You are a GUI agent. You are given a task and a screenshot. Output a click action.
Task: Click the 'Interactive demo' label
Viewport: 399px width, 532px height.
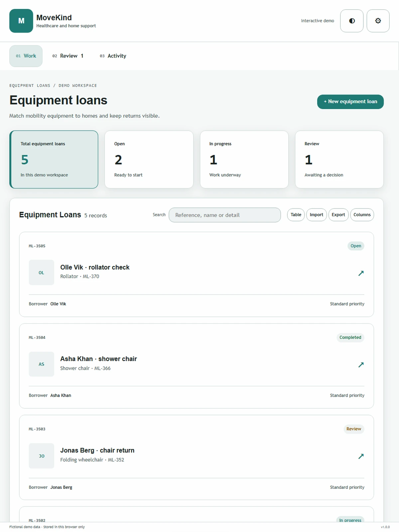click(318, 21)
